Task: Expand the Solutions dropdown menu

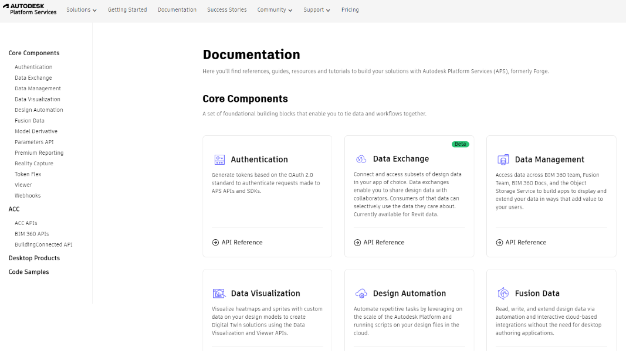Action: [82, 9]
